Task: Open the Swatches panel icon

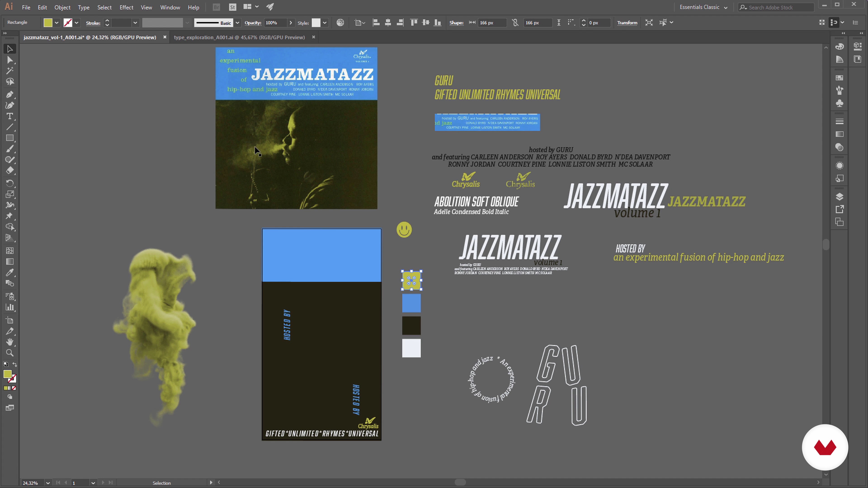Action: [839, 78]
